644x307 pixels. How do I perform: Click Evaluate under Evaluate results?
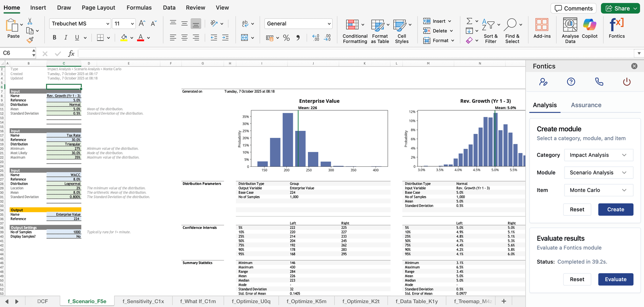tap(615, 279)
